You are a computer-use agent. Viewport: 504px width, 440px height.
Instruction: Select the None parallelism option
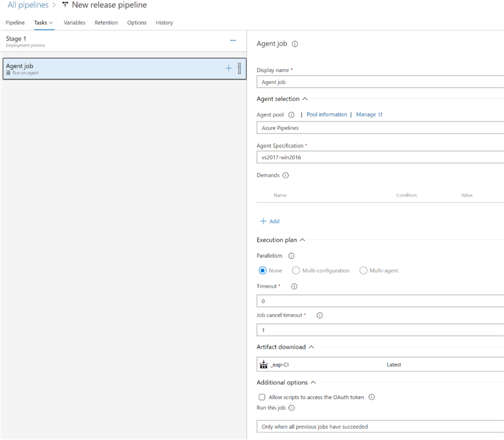263,271
